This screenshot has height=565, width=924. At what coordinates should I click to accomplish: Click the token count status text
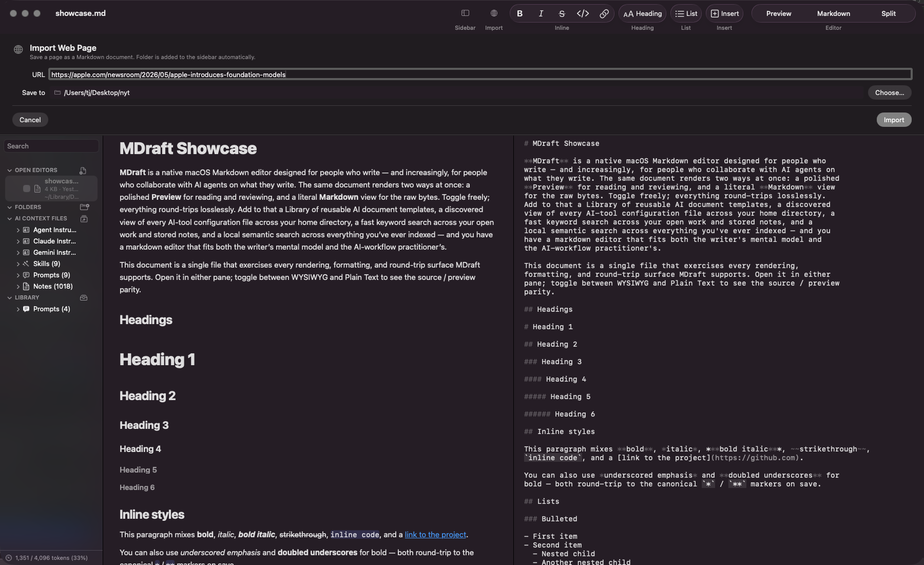click(51, 558)
